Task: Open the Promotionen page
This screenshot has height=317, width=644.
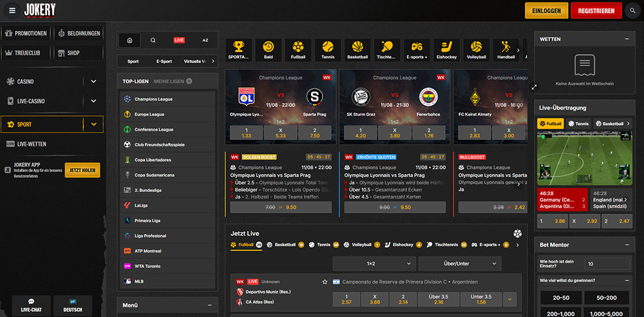Action: 26,34
